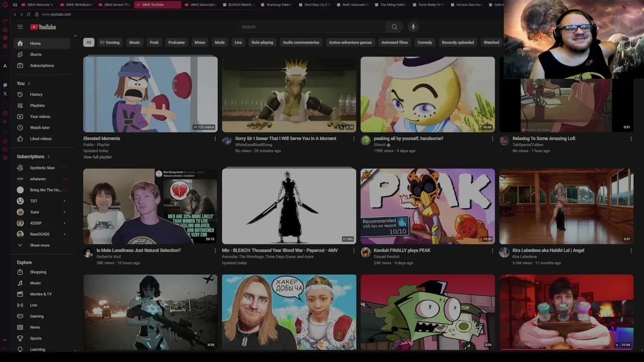
Task: Open Casual Kevduit channel name
Action: click(x=387, y=256)
